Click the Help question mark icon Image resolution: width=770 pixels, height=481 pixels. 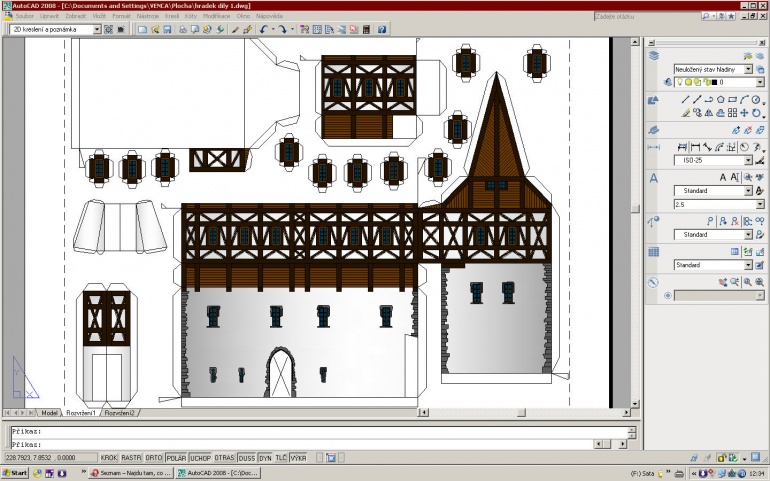click(x=382, y=29)
